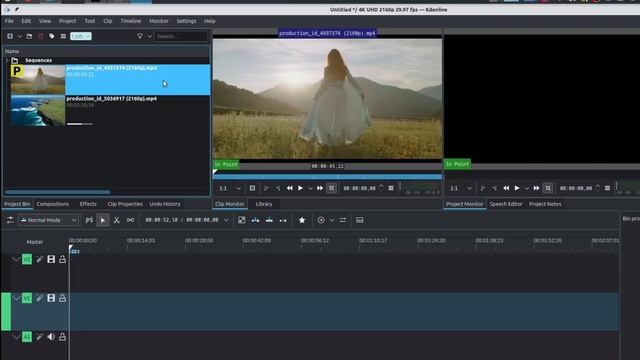
Task: Click the clip monitor rewind button
Action: click(289, 188)
